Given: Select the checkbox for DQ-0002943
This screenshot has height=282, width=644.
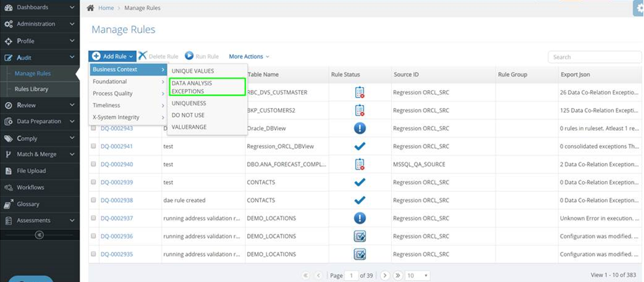Looking at the screenshot, I should point(94,128).
